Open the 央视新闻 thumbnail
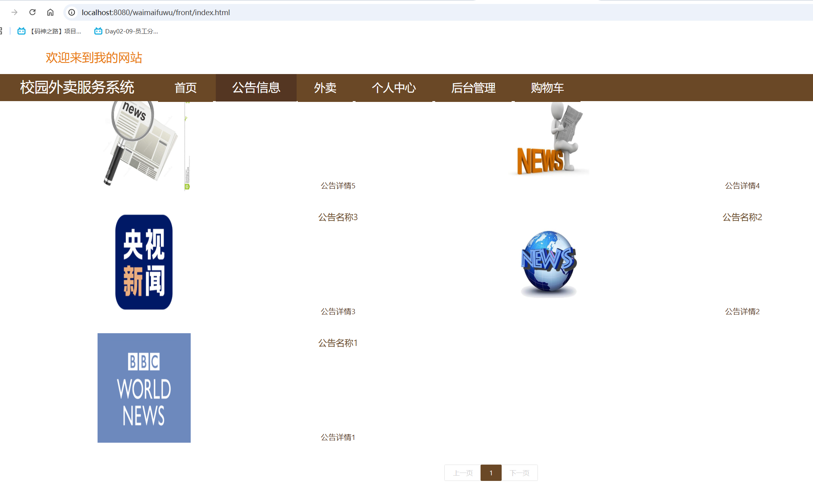The width and height of the screenshot is (813, 504). click(144, 262)
